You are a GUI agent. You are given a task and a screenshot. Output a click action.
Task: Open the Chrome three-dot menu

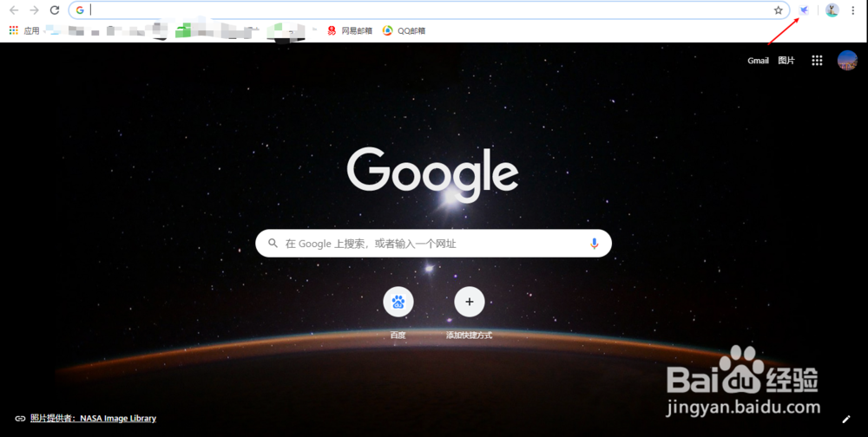click(x=853, y=10)
